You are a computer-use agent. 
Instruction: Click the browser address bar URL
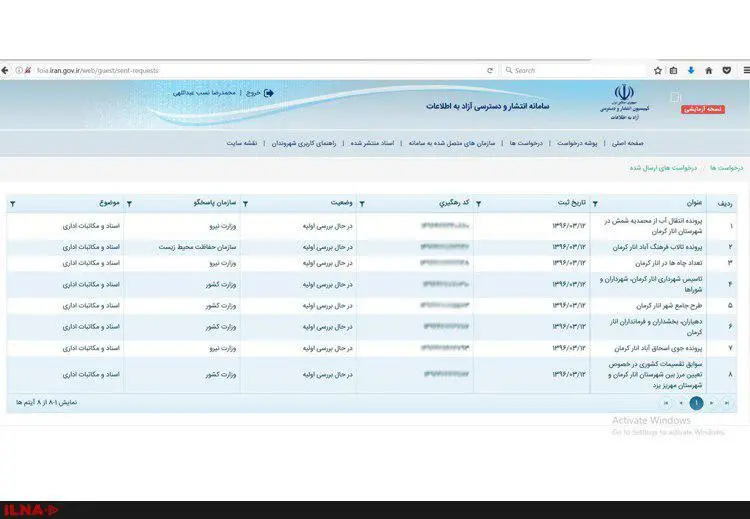[x=98, y=70]
